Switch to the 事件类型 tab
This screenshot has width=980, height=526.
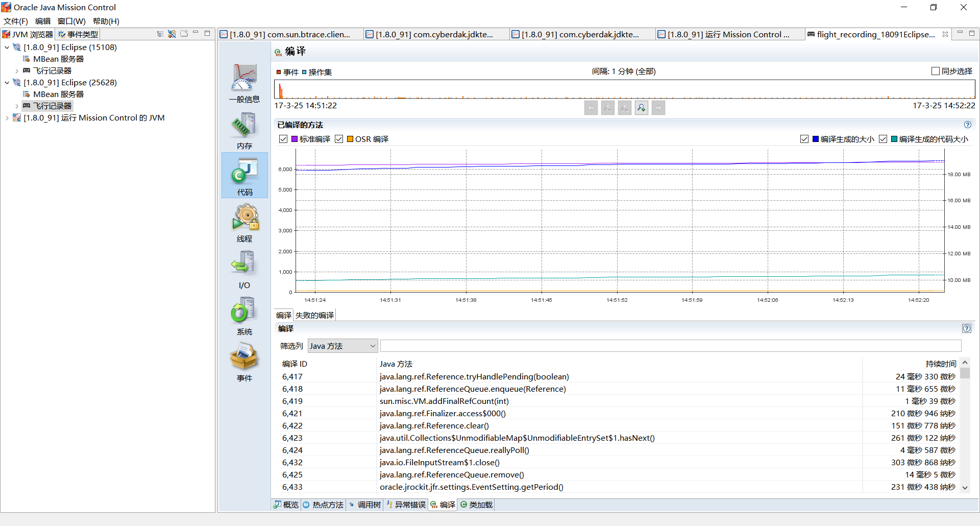tap(78, 34)
